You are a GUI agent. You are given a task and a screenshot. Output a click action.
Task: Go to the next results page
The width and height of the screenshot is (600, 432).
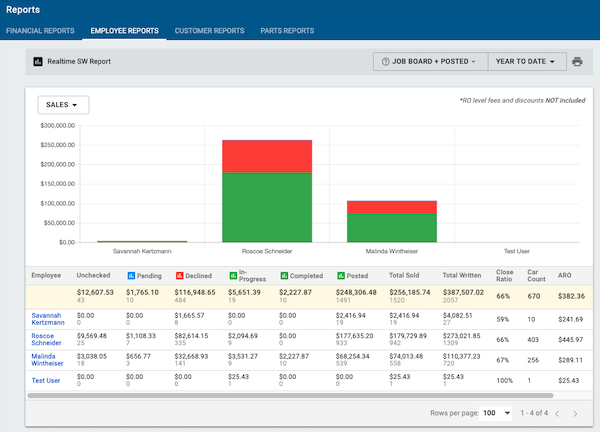click(x=575, y=414)
